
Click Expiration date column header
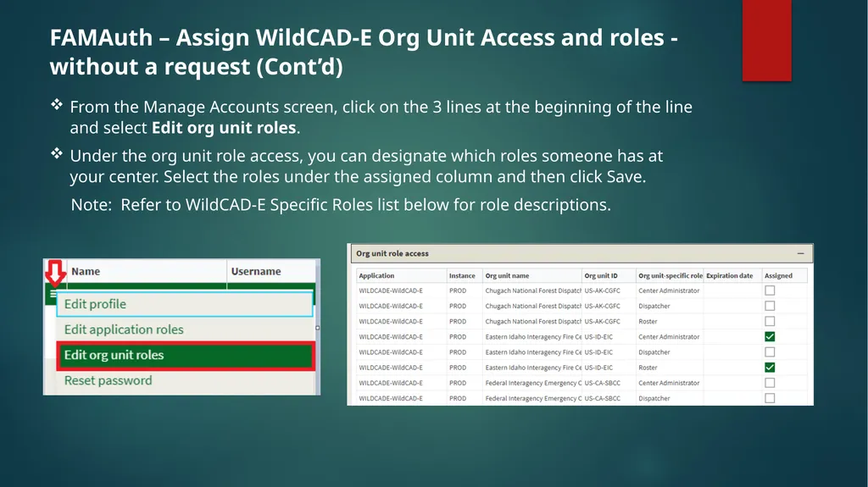pos(732,275)
